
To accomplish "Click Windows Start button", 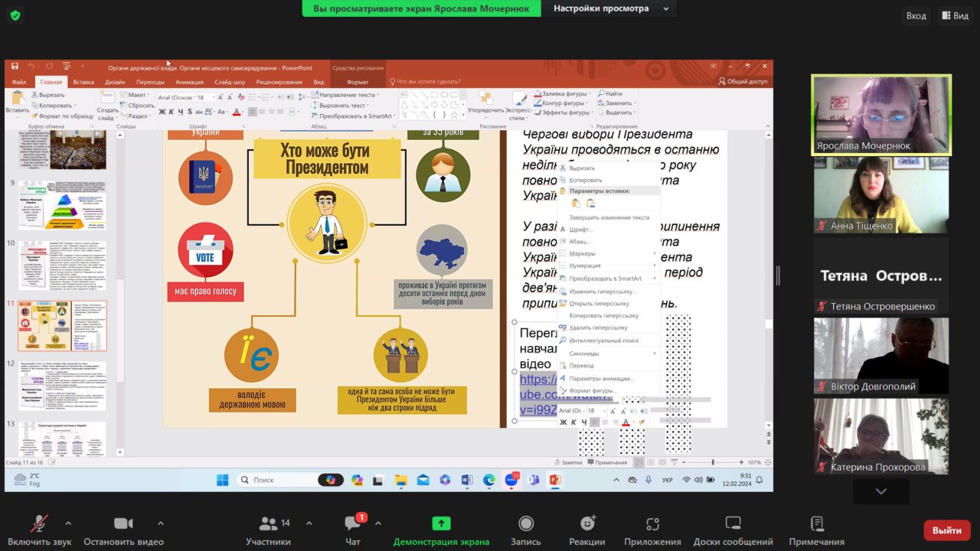I will tap(222, 480).
